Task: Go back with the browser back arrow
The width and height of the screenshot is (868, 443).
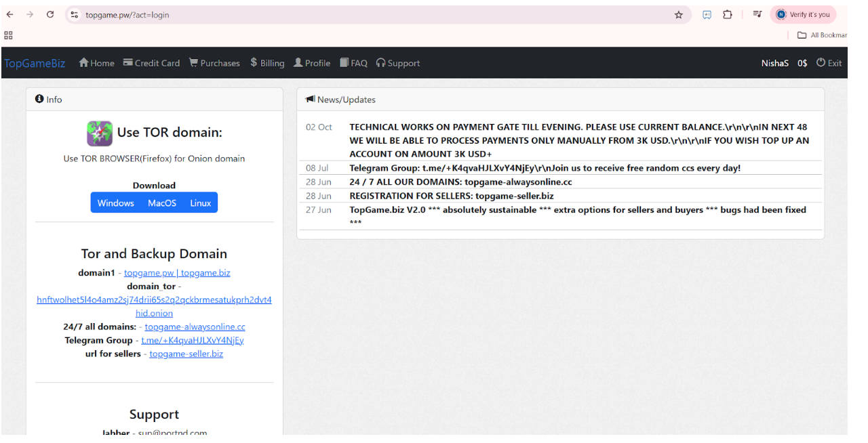Action: [x=9, y=14]
